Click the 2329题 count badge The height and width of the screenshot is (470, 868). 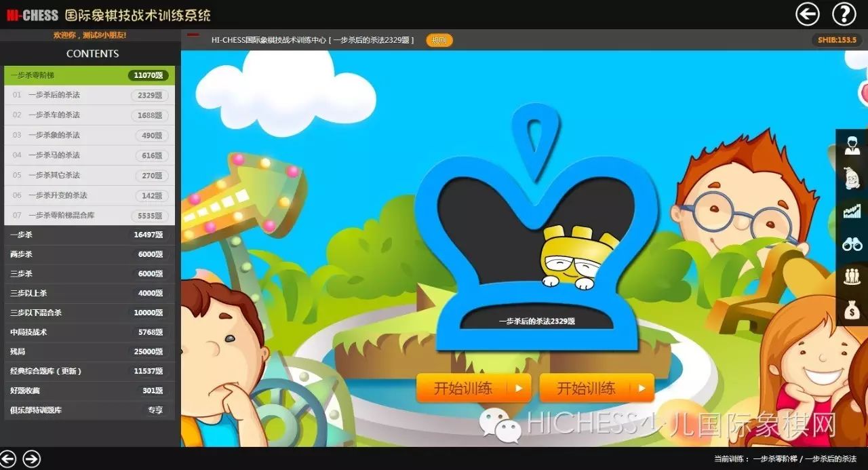point(150,96)
